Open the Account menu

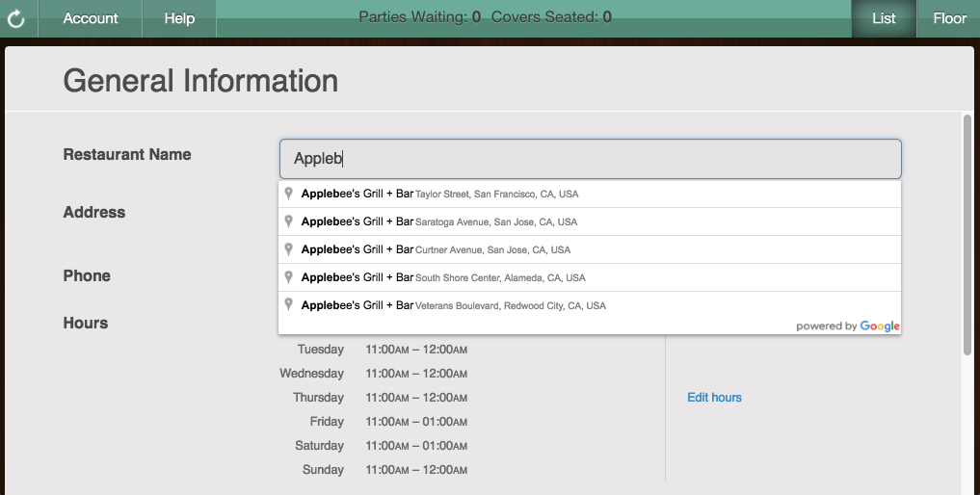click(91, 18)
